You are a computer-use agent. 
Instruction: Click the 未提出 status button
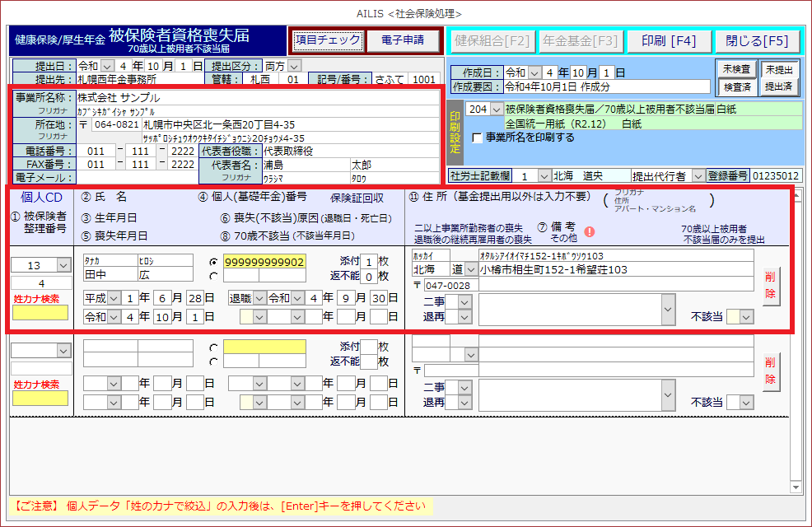(x=777, y=69)
